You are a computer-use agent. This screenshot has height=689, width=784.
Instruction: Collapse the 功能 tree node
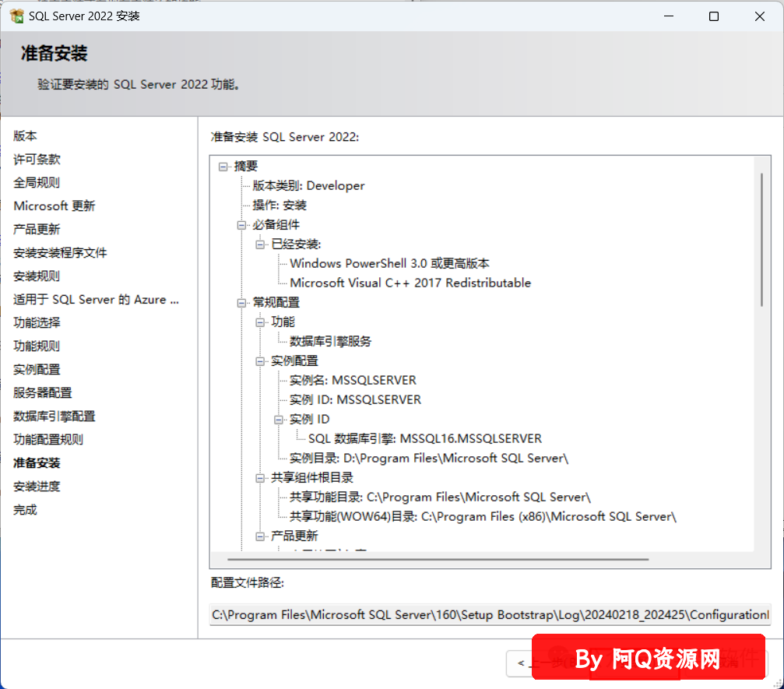click(x=260, y=322)
